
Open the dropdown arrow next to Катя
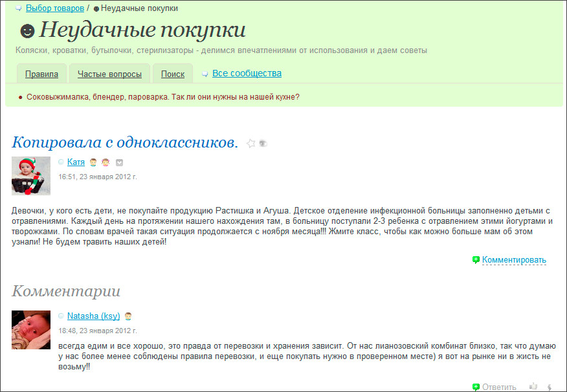(x=119, y=163)
